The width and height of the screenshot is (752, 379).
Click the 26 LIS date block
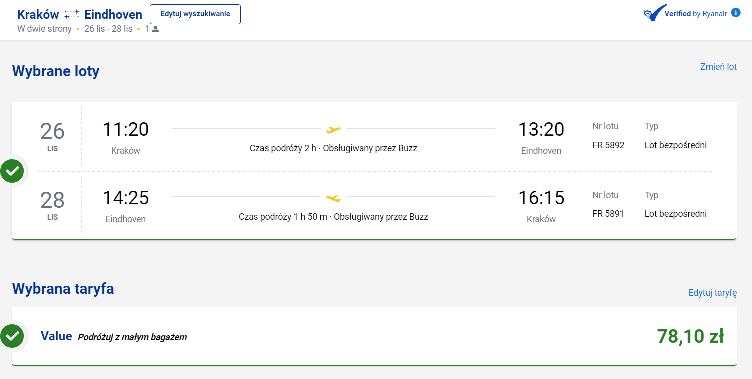52,137
